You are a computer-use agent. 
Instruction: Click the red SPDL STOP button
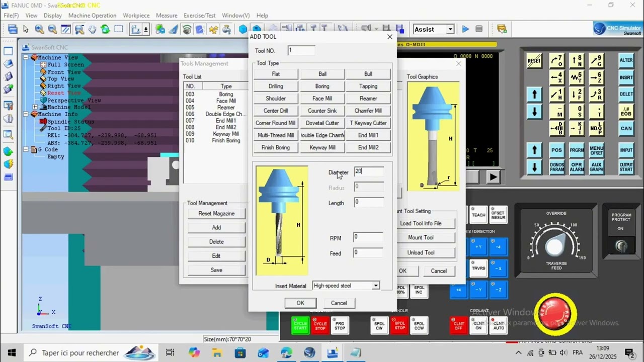[x=399, y=325]
